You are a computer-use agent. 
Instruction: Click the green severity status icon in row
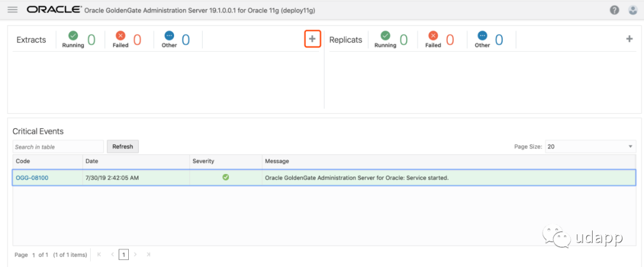[225, 177]
